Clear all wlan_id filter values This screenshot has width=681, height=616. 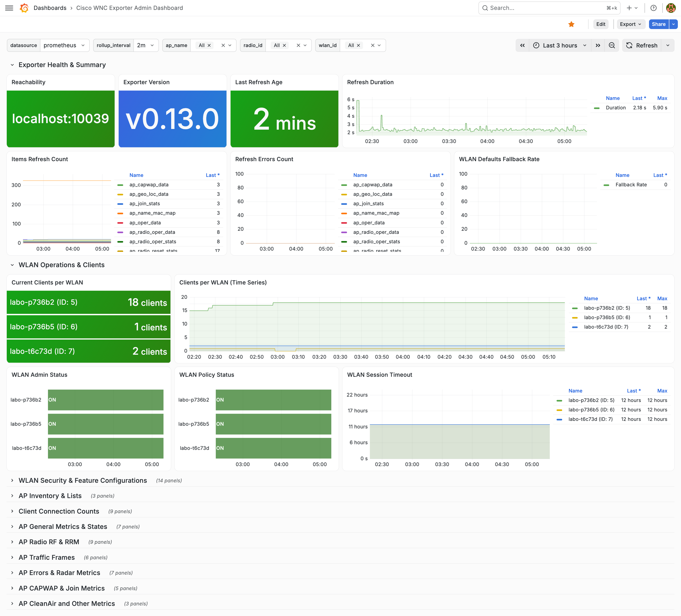[372, 45]
